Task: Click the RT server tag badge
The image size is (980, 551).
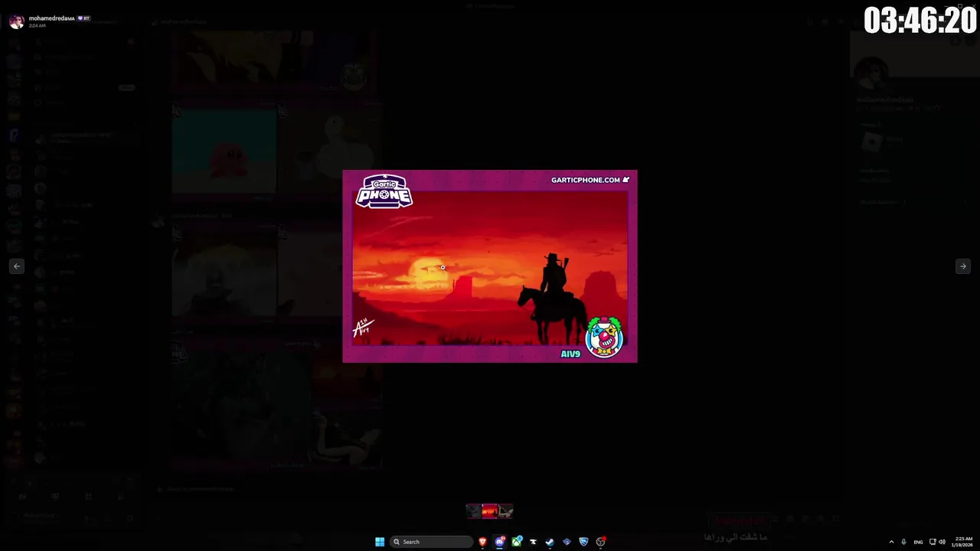Action: pyautogui.click(x=83, y=18)
